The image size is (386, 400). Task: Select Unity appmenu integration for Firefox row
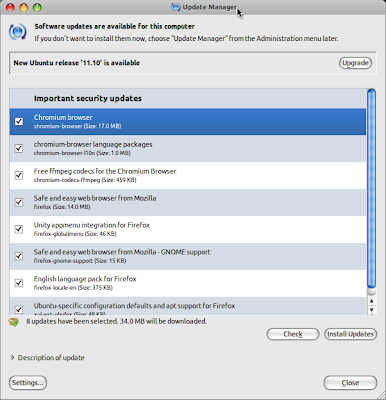188,229
